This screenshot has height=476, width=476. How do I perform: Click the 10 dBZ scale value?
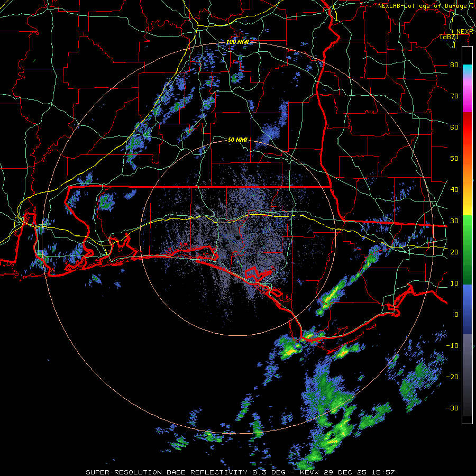pos(454,283)
